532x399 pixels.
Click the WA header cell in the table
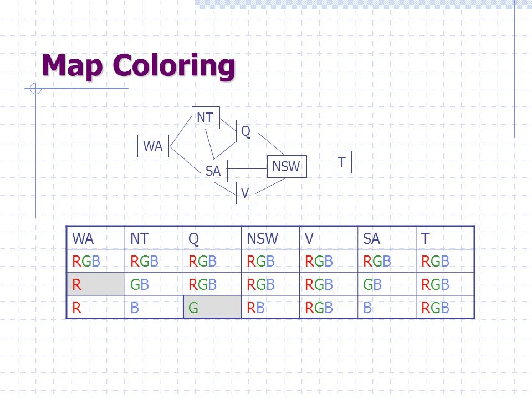coord(96,238)
